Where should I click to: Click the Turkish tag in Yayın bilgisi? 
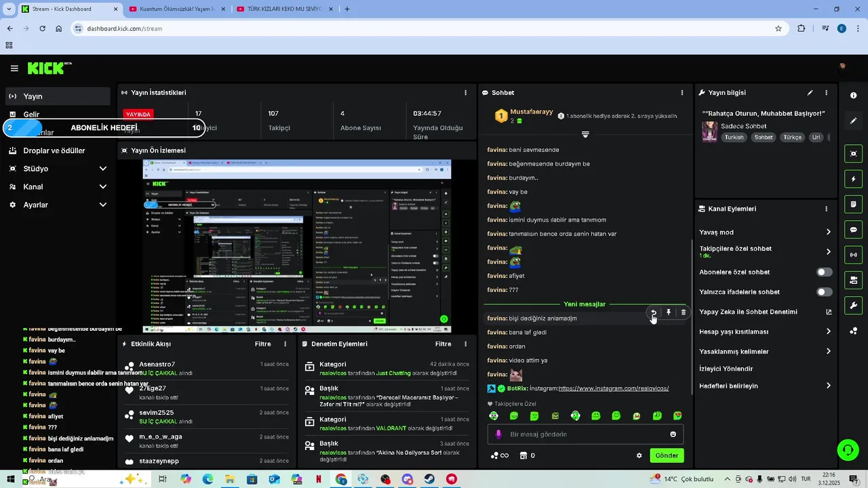[734, 137]
